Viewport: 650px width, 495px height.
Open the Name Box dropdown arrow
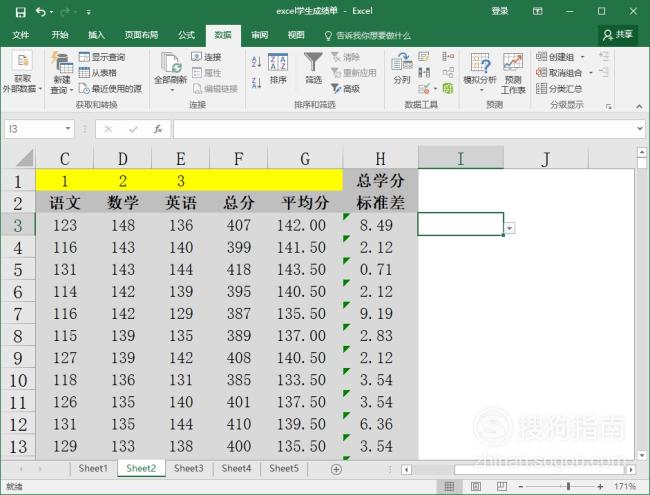pyautogui.click(x=68, y=129)
